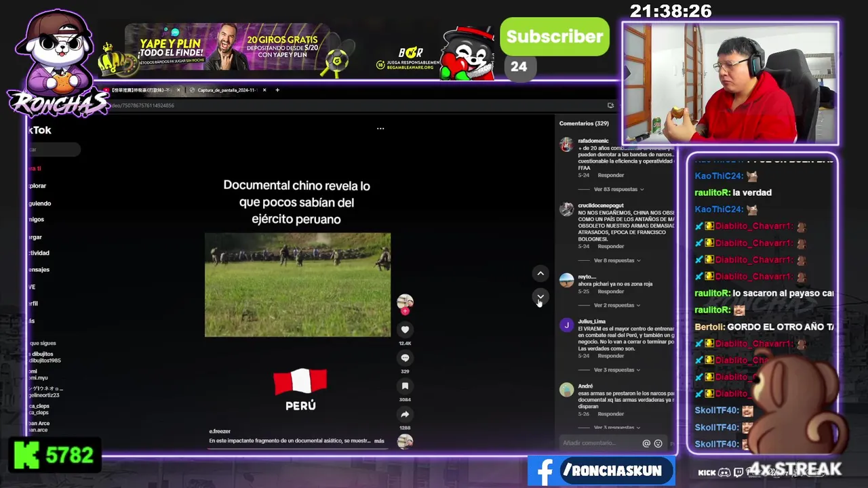Screen dimensions: 868x488
Task: Click the Comentarios (329) header
Action: [x=584, y=123]
